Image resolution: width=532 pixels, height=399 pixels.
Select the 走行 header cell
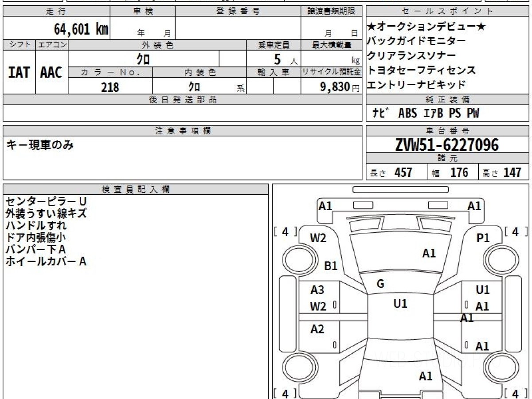coord(56,12)
